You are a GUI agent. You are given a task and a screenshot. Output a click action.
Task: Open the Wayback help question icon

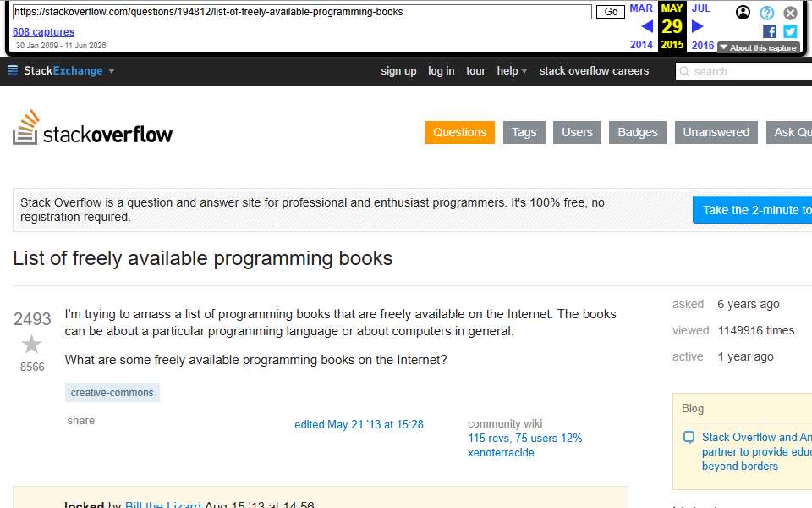(767, 13)
